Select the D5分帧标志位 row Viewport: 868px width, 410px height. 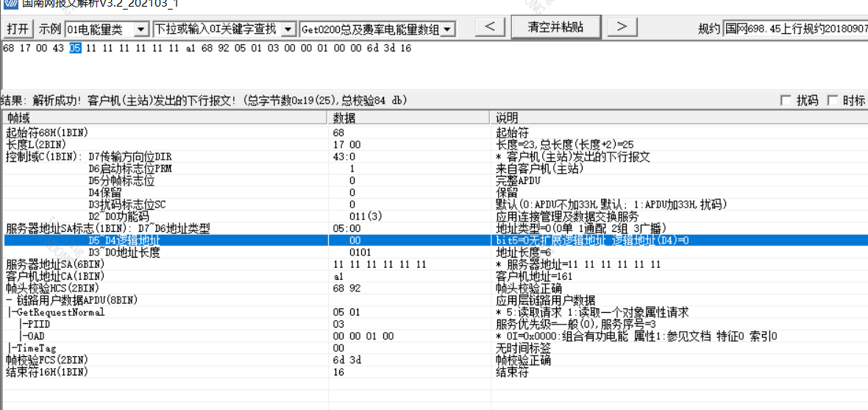[434, 180]
